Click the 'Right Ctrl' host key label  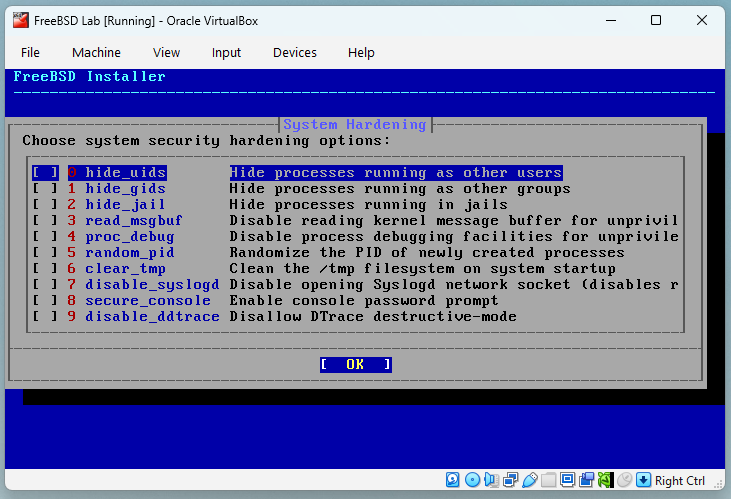point(680,480)
